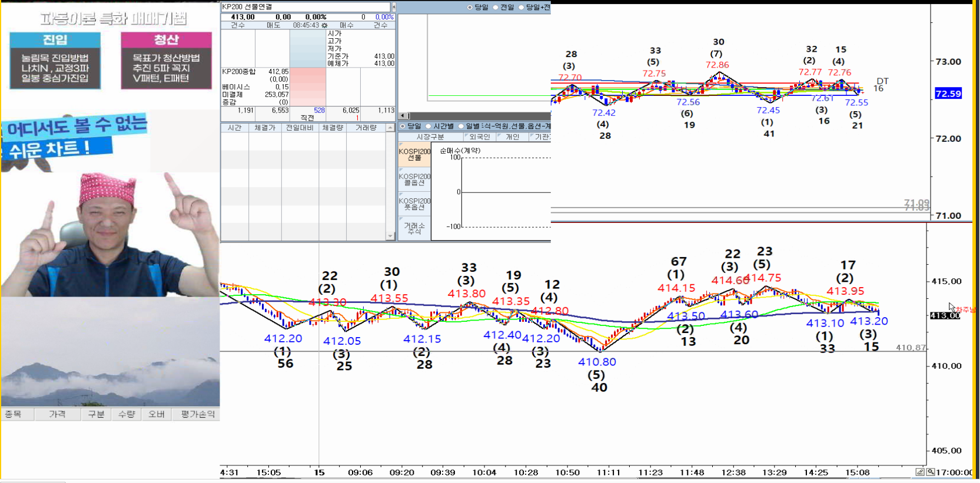Click the magnifier zoom icon on chart
The image size is (980, 483).
coord(931,472)
